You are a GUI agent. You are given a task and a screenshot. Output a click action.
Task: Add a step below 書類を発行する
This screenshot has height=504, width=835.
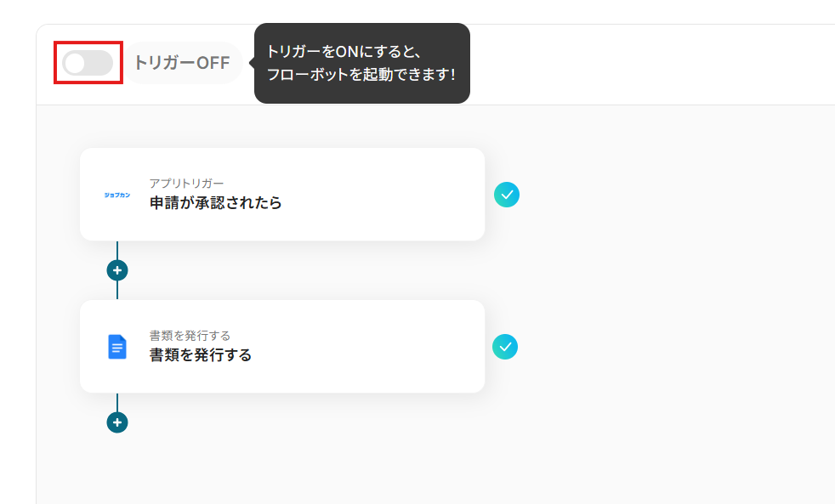click(117, 422)
